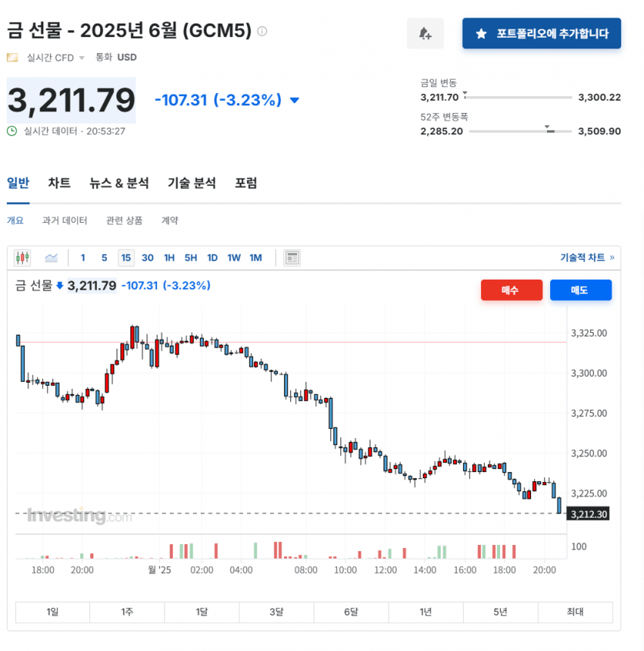The height and width of the screenshot is (651, 644).
Task: Click the 52주 변동폭 range slider
Action: [520, 131]
